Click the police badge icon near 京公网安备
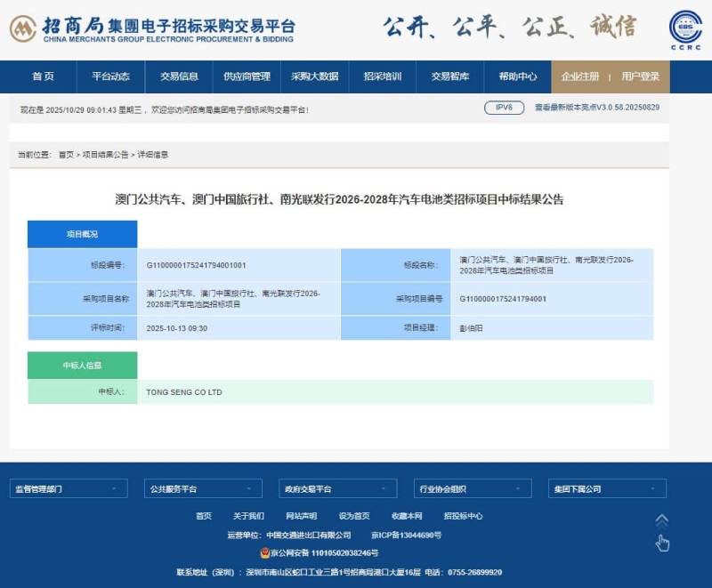The height and width of the screenshot is (588, 712). [264, 552]
